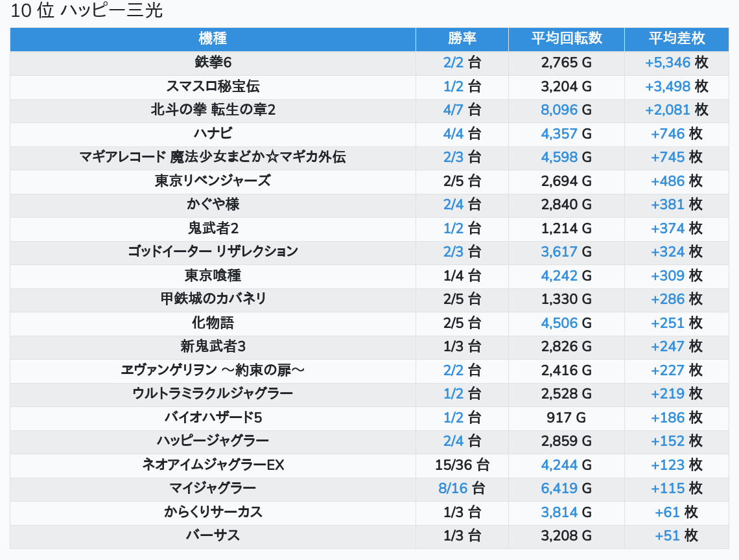Click the +5,346 value for 鉄拳6
Image resolution: width=739 pixels, height=560 pixels.
click(x=667, y=63)
